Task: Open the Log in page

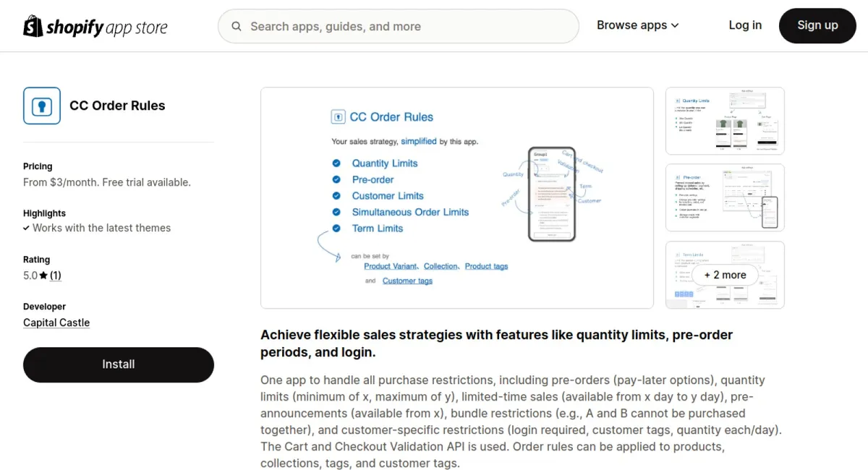Action: coord(745,25)
